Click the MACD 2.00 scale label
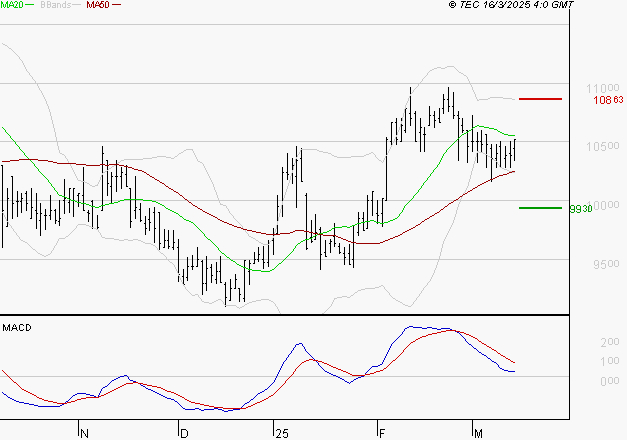Image resolution: width=627 pixels, height=440 pixels. point(610,342)
